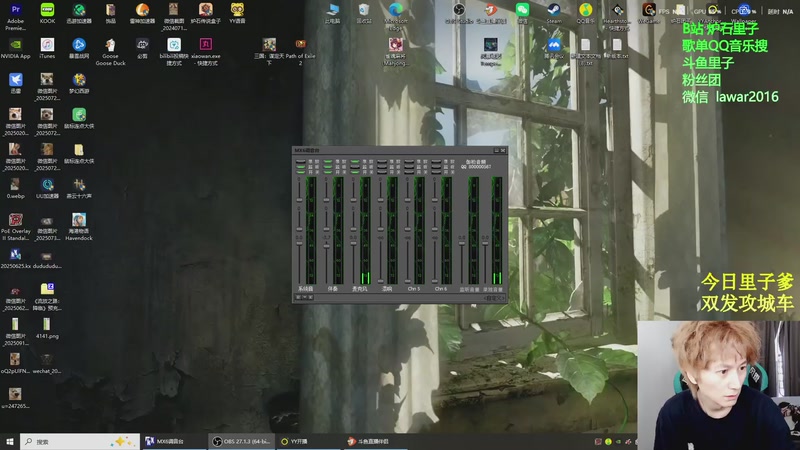The width and height of the screenshot is (800, 450).
Task: Open PoE Overlay II desktop icon
Action: click(15, 227)
